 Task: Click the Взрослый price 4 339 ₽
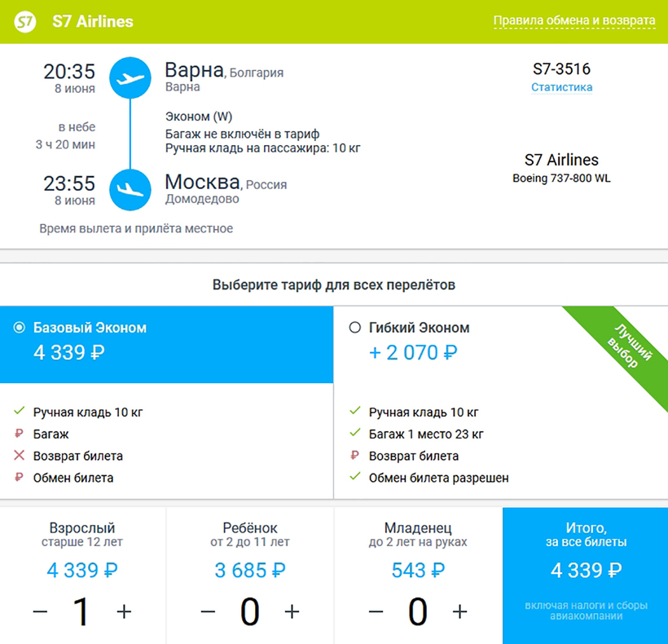click(82, 570)
